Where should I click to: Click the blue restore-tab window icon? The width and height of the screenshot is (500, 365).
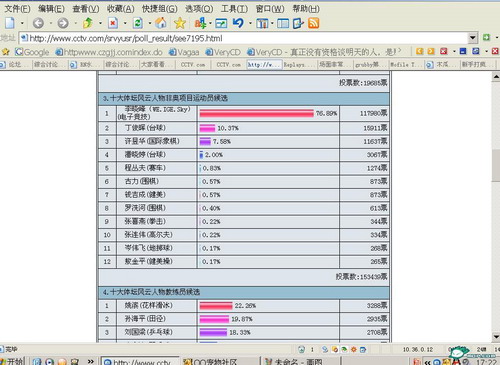tap(476, 51)
